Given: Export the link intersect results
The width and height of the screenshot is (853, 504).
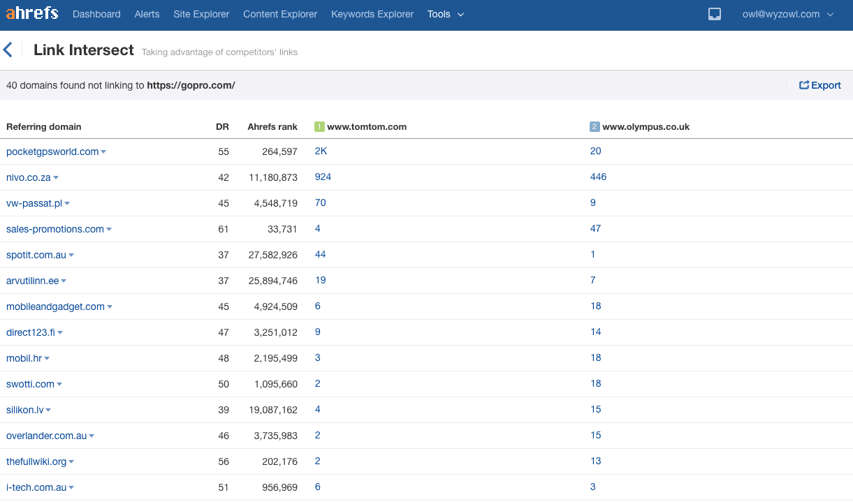Looking at the screenshot, I should [x=820, y=85].
